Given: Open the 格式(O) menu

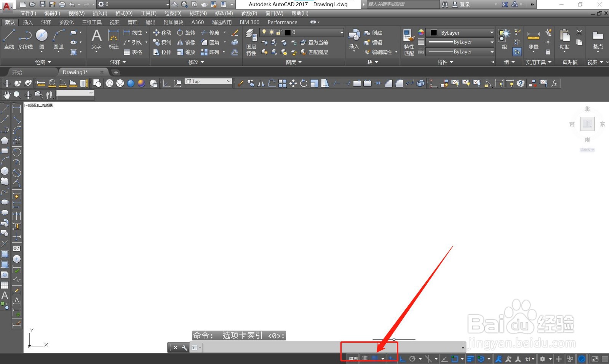Looking at the screenshot, I should tap(124, 13).
